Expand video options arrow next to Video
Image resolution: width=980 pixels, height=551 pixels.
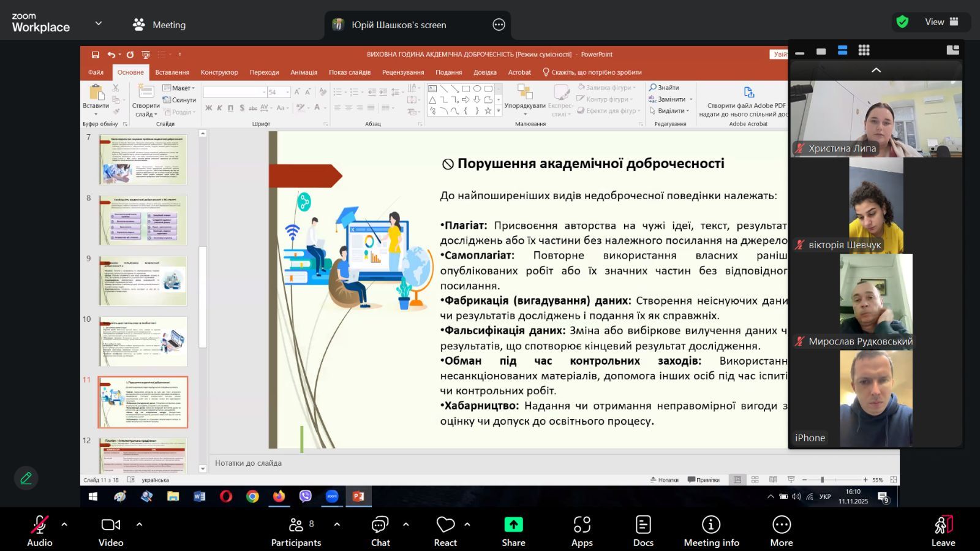click(x=139, y=525)
